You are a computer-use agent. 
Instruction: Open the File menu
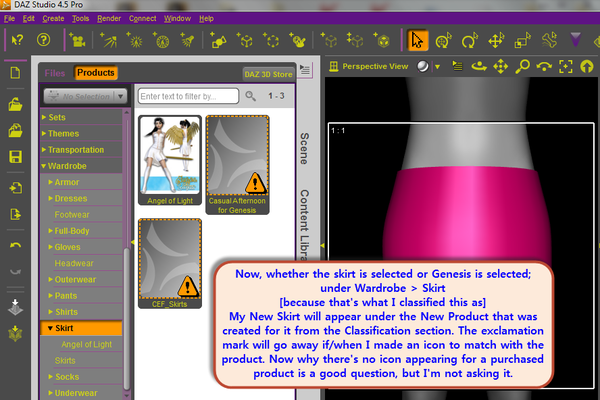(x=9, y=18)
